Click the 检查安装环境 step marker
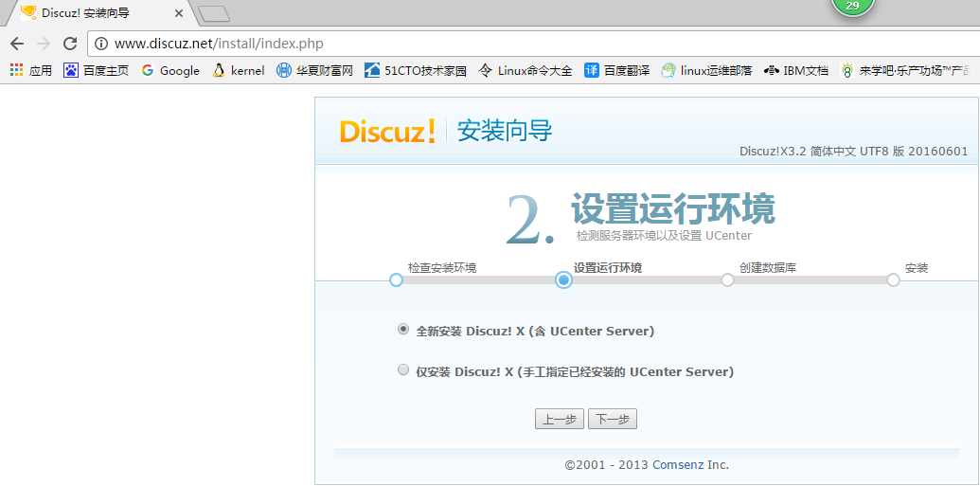This screenshot has width=980, height=486. tap(396, 279)
